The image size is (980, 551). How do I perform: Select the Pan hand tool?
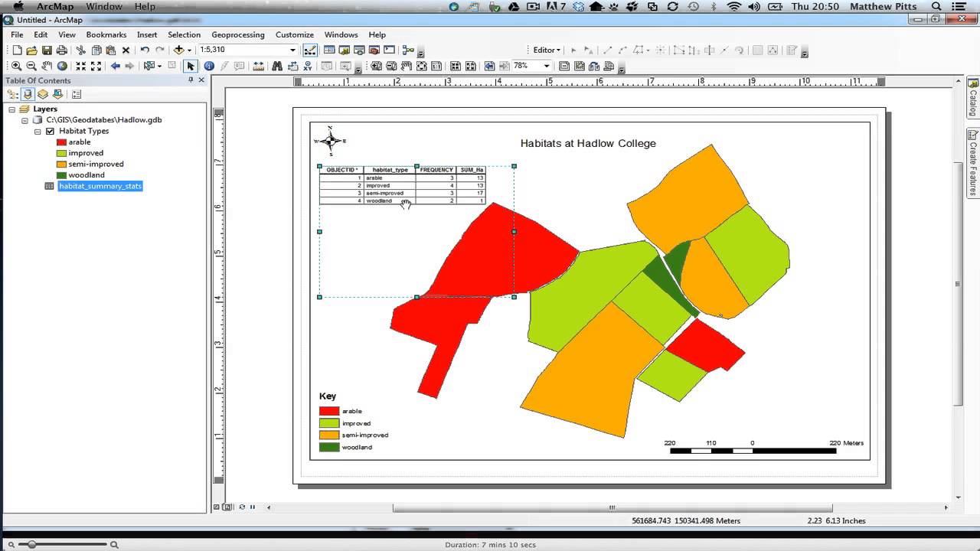pyautogui.click(x=47, y=67)
